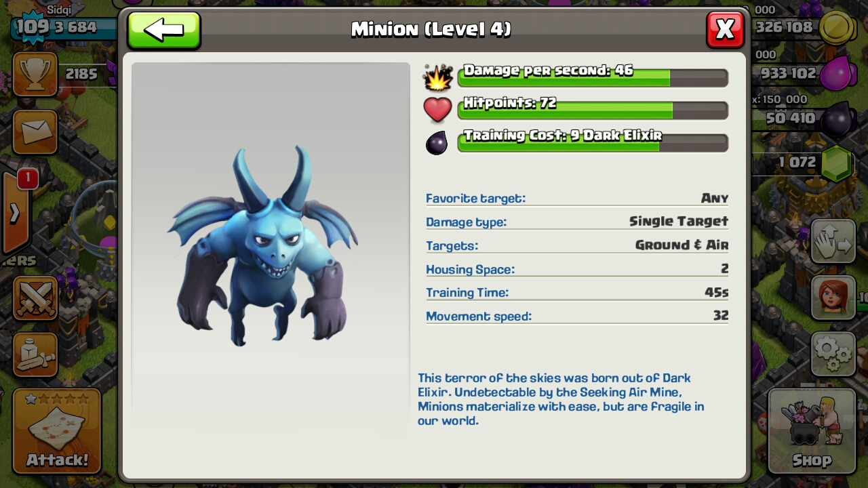The height and width of the screenshot is (488, 868).
Task: Open the Shop
Action: pyautogui.click(x=812, y=431)
